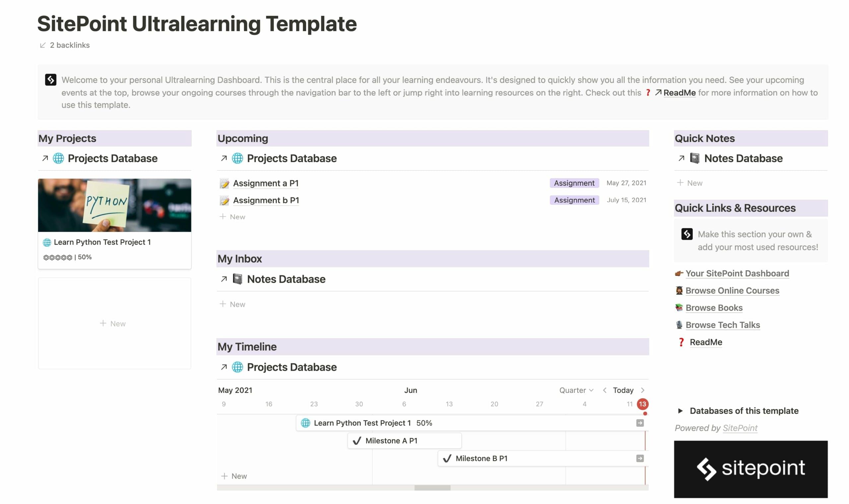Click checkmark on Milestone B P1
Viewport: 849px width, 504px height.
click(447, 458)
